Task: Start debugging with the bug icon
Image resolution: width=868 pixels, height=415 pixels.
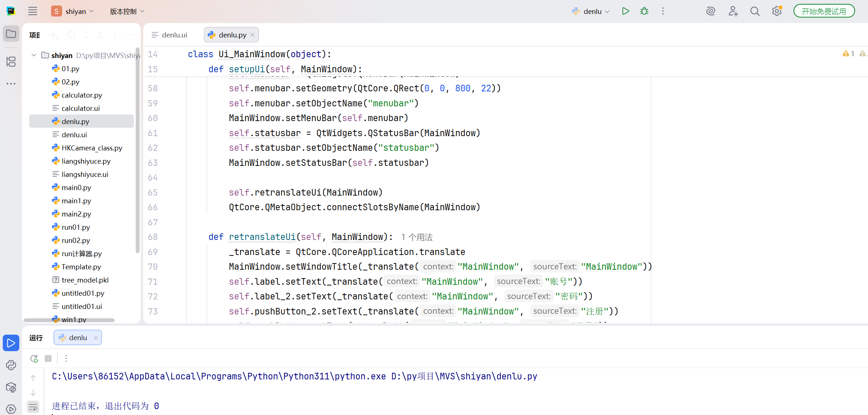Action: tap(644, 11)
